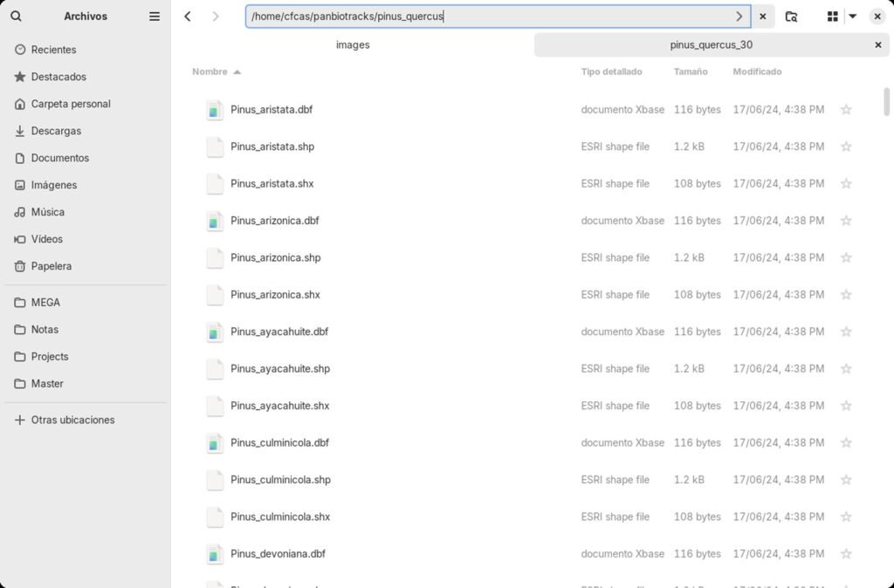Go back to the previous folder

click(x=188, y=17)
